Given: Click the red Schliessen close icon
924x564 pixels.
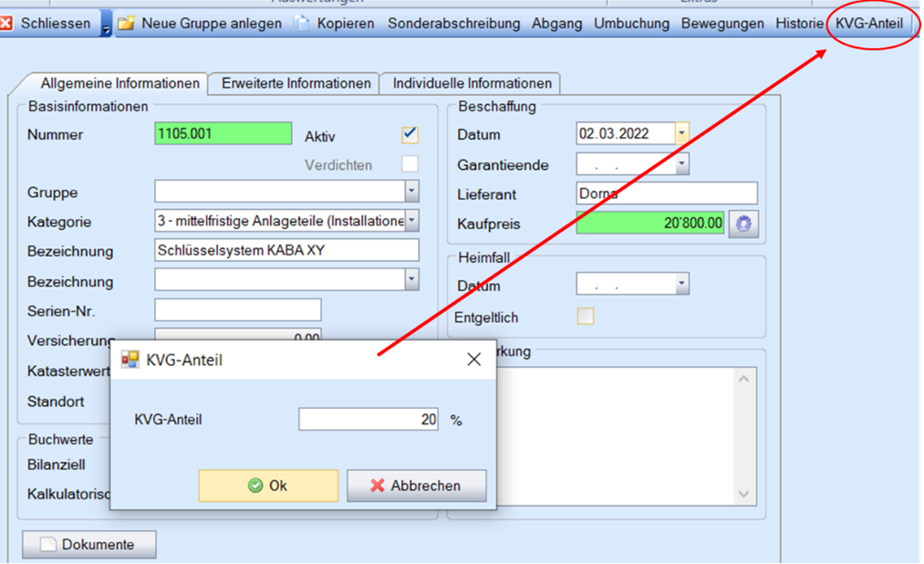Looking at the screenshot, I should point(6,23).
